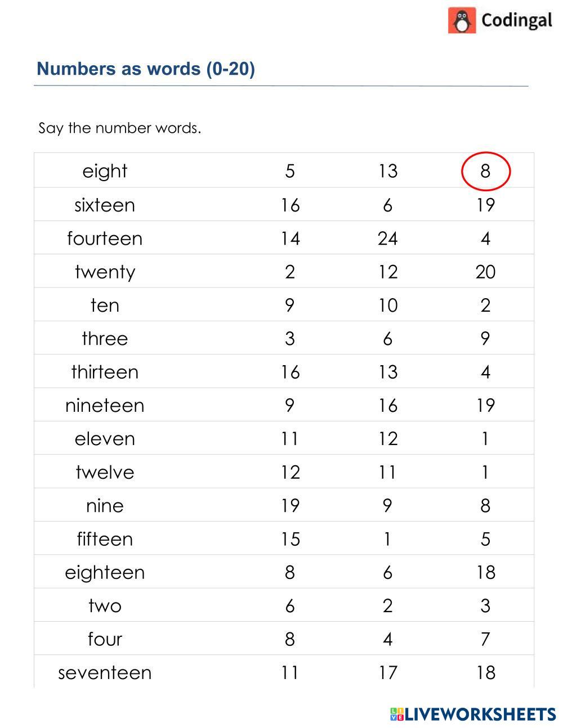563x728 pixels.
Task: Select 12 in the twelve row
Action: pos(290,472)
